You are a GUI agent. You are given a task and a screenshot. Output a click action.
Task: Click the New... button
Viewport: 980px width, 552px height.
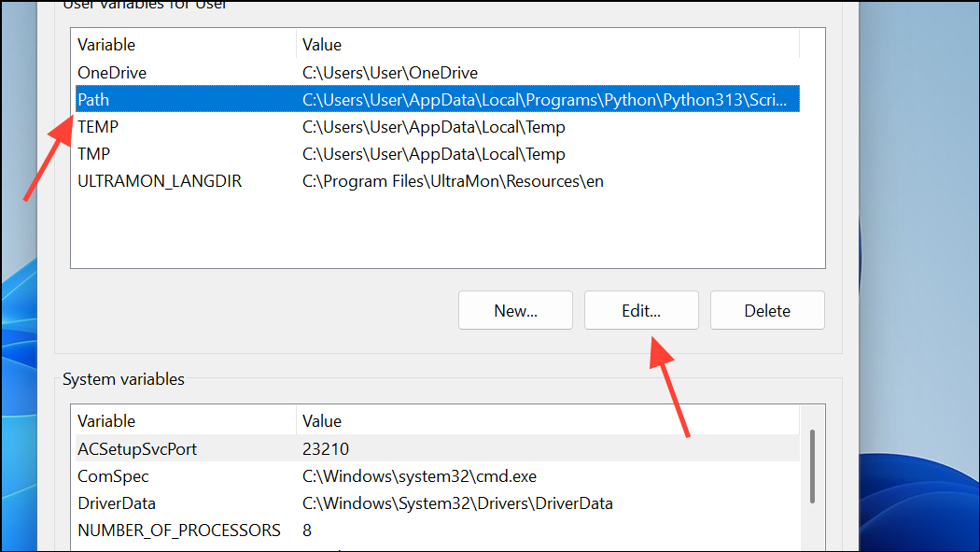[515, 309]
